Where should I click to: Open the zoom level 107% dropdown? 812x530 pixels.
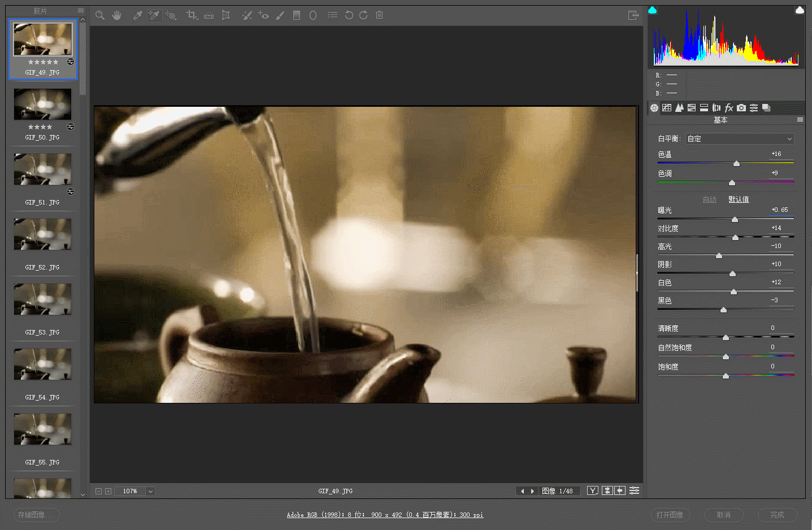click(150, 492)
